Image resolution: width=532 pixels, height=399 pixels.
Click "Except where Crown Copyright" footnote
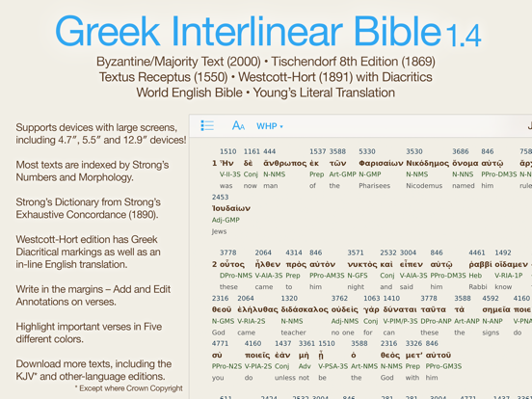point(128,388)
